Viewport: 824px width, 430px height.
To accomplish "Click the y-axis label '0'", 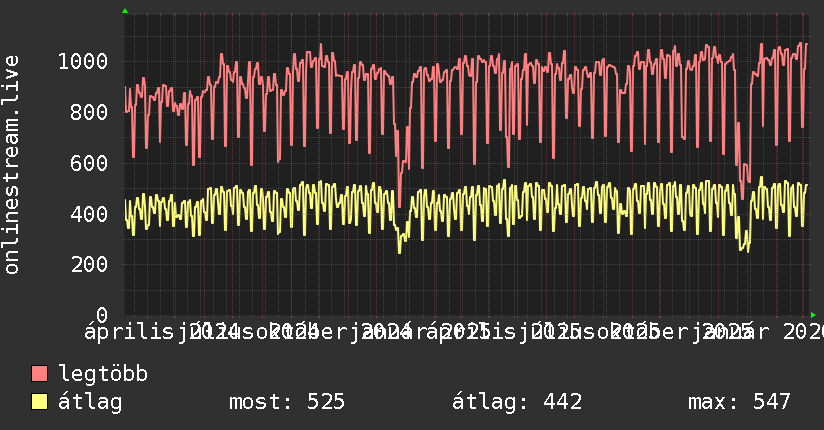I will (102, 315).
